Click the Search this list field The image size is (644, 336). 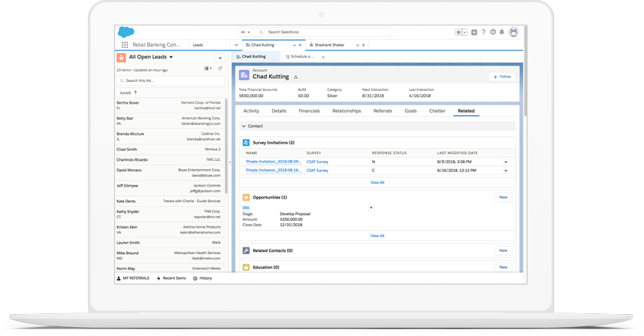(171, 80)
